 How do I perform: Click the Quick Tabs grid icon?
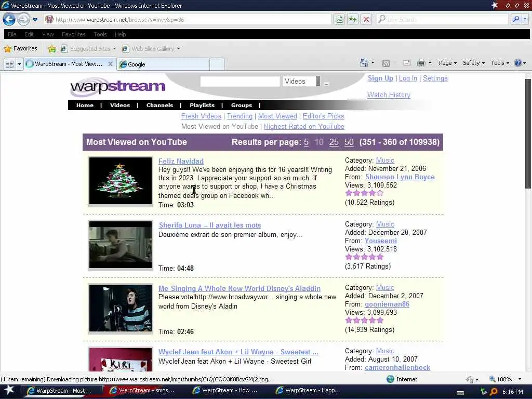click(x=9, y=64)
